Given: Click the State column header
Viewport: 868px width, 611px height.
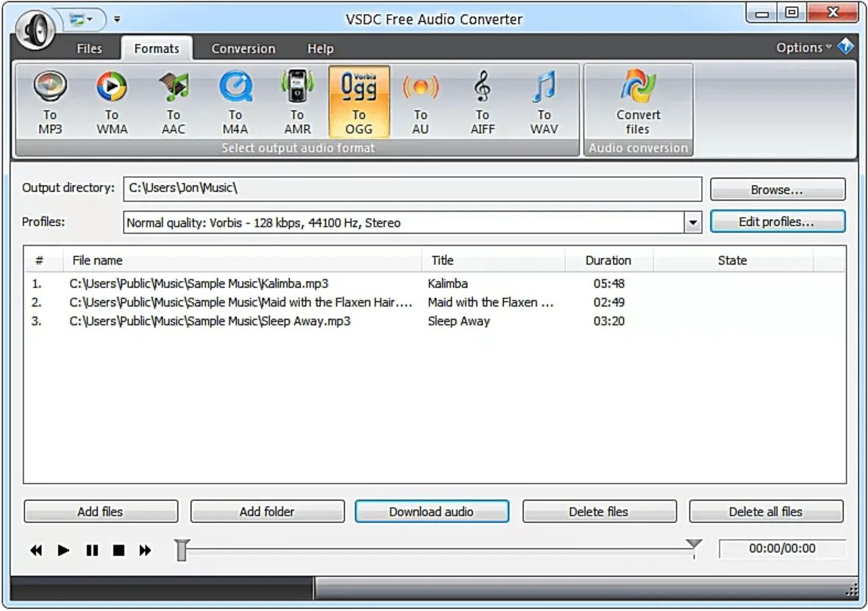Looking at the screenshot, I should 733,260.
